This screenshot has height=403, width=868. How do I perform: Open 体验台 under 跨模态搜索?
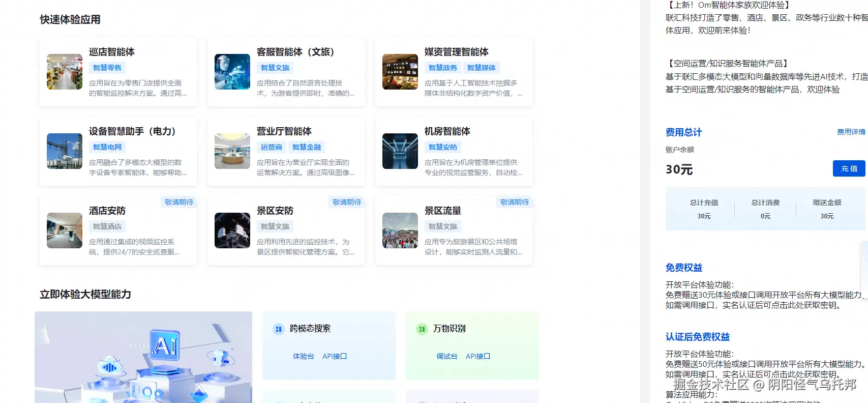pos(304,356)
